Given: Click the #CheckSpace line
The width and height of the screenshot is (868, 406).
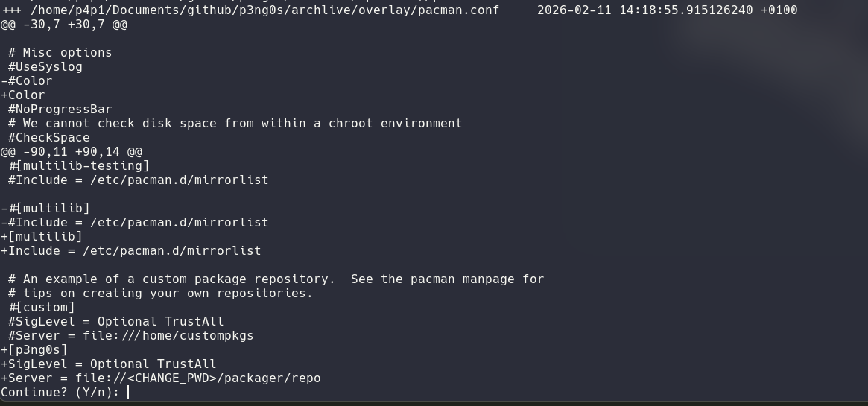Looking at the screenshot, I should click(49, 138).
